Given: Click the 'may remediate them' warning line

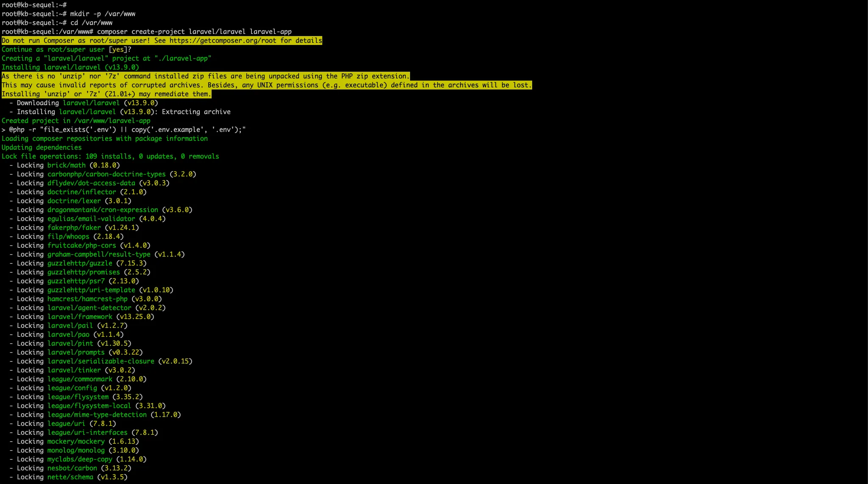Looking at the screenshot, I should [106, 94].
